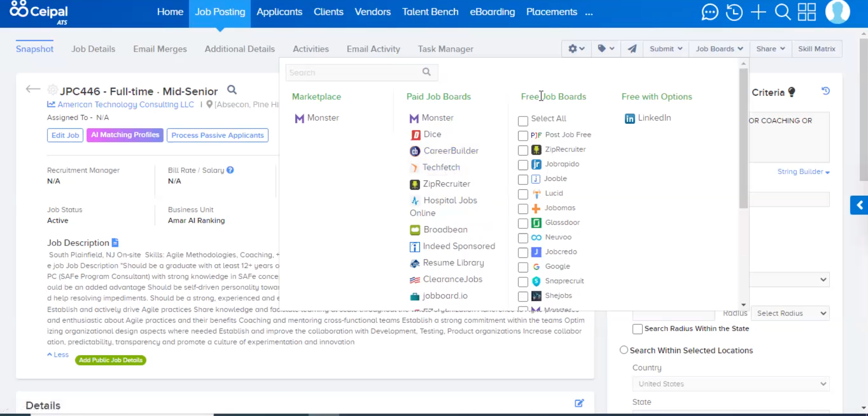Viewport: 868px width, 416px height.
Task: Tick the Glassdoor free job board checkbox
Action: point(523,223)
